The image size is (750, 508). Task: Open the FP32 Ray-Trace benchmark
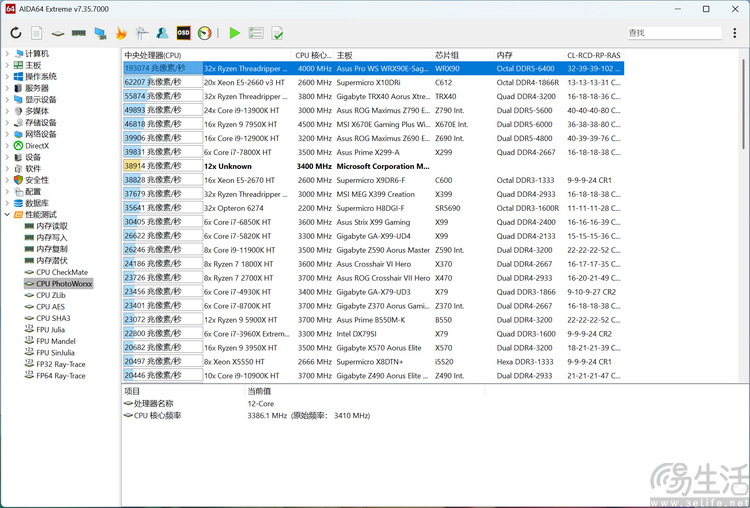pyautogui.click(x=55, y=364)
